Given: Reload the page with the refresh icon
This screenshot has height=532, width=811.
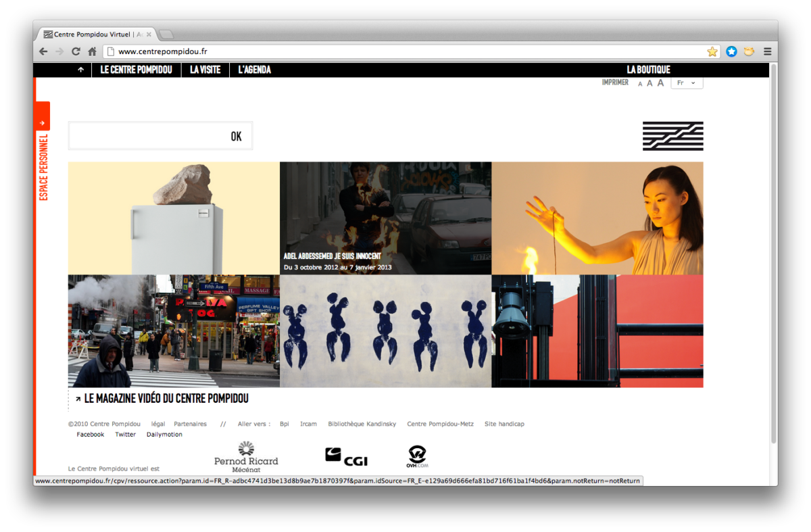Looking at the screenshot, I should coord(76,51).
